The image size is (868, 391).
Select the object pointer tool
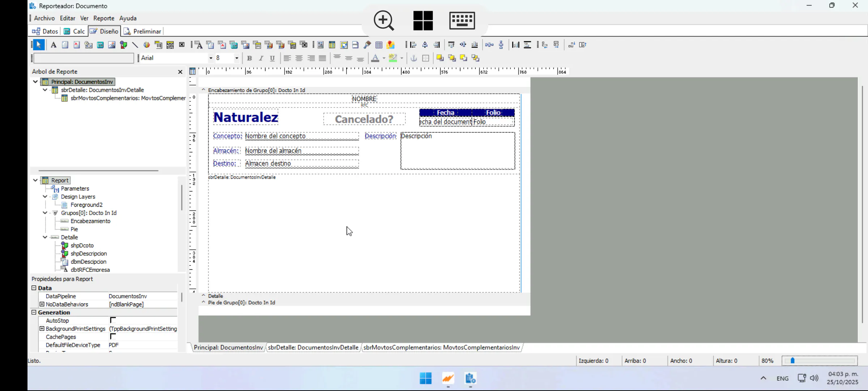tap(38, 45)
